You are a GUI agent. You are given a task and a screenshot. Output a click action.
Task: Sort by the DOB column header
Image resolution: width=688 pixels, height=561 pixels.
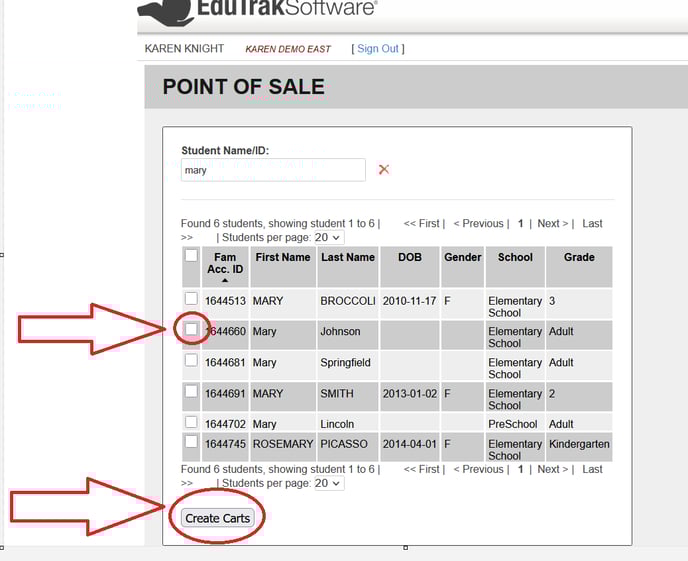[x=409, y=257]
